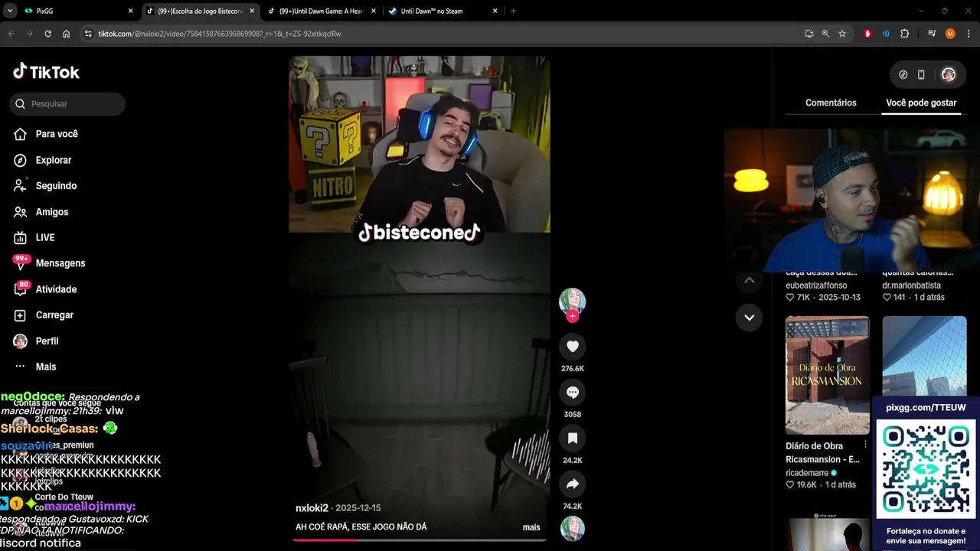The width and height of the screenshot is (980, 551).
Task: Click the Pesquisar search field
Action: (x=67, y=104)
